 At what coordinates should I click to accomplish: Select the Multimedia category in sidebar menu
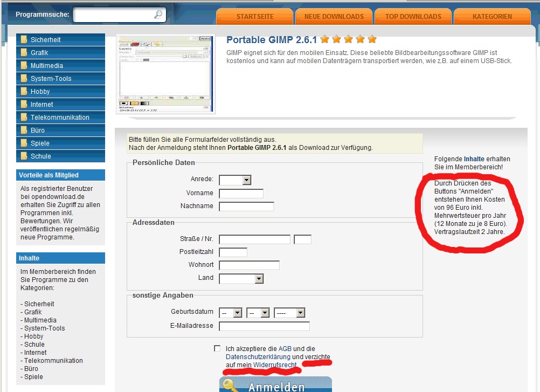(60, 65)
